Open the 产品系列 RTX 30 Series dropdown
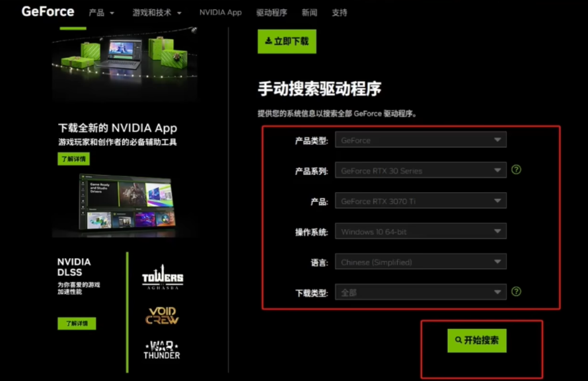 pos(420,170)
